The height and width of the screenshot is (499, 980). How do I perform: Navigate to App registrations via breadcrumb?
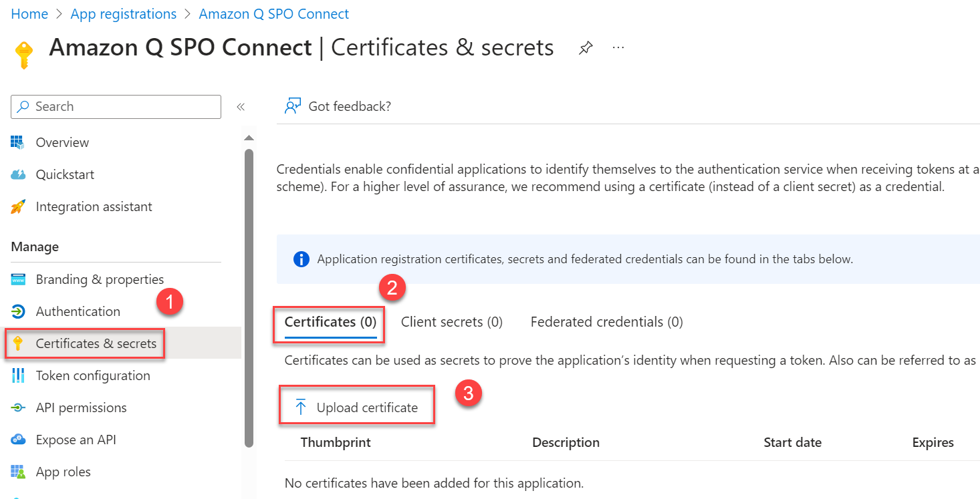123,13
